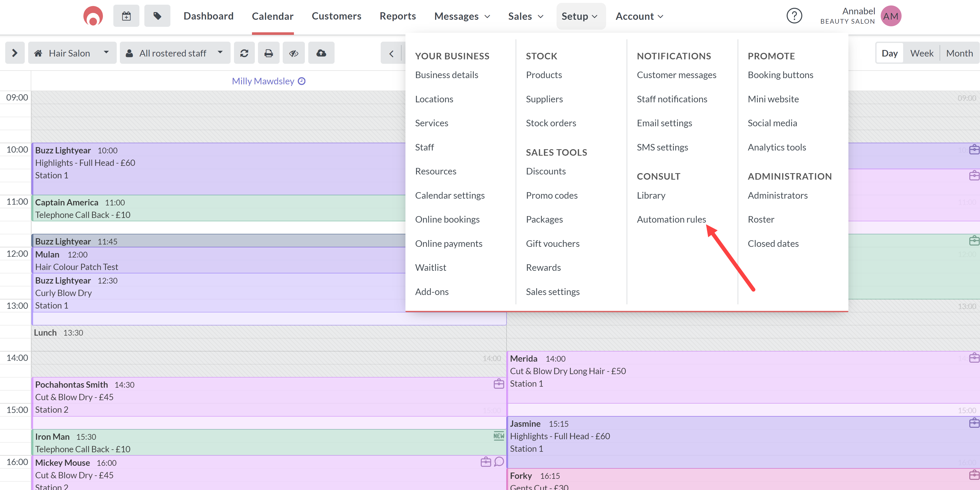980x490 pixels.
Task: Click the help question mark icon
Action: tap(794, 16)
